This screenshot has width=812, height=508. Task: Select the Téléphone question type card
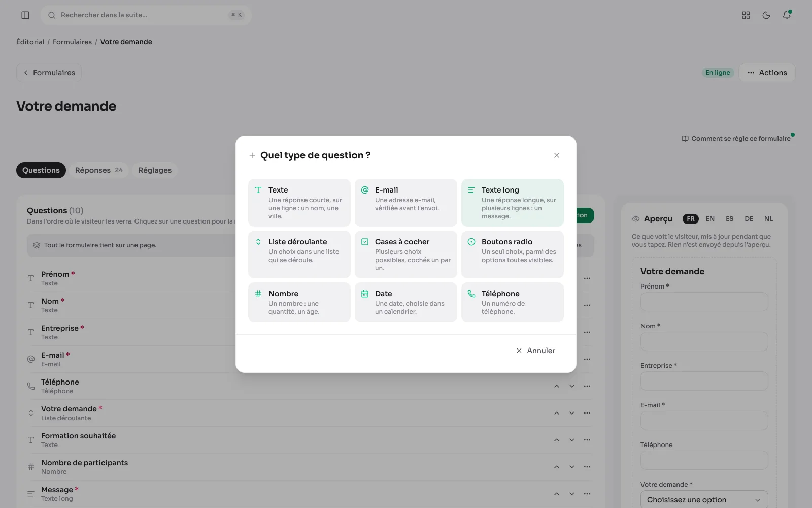coord(513,302)
